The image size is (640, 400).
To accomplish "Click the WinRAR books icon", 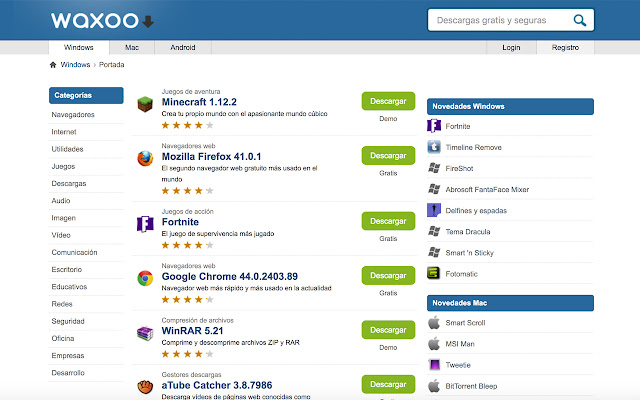I will pyautogui.click(x=145, y=333).
